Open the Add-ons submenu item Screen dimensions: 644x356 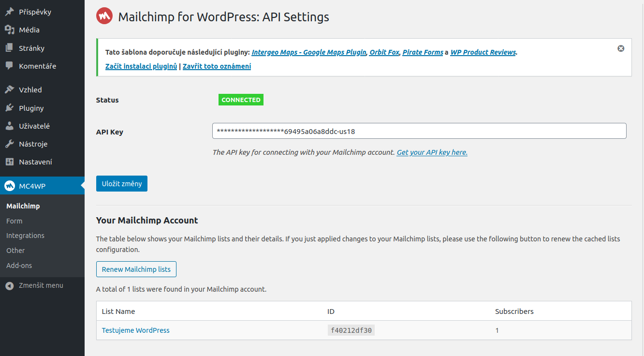19,266
